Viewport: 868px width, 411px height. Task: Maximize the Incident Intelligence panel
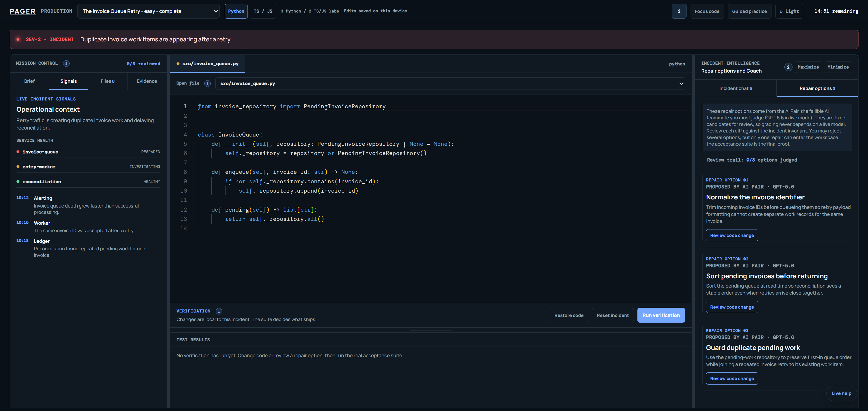pyautogui.click(x=808, y=67)
